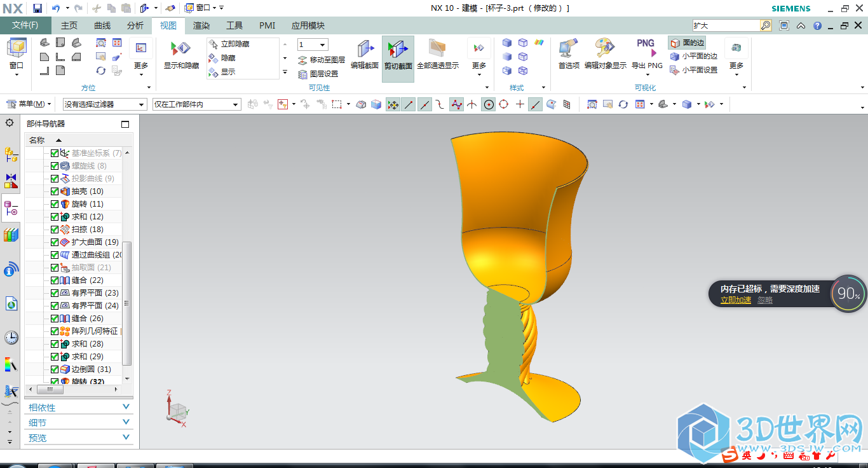The width and height of the screenshot is (868, 468).
Task: Click 忽略 to dismiss memory warning
Action: (765, 300)
